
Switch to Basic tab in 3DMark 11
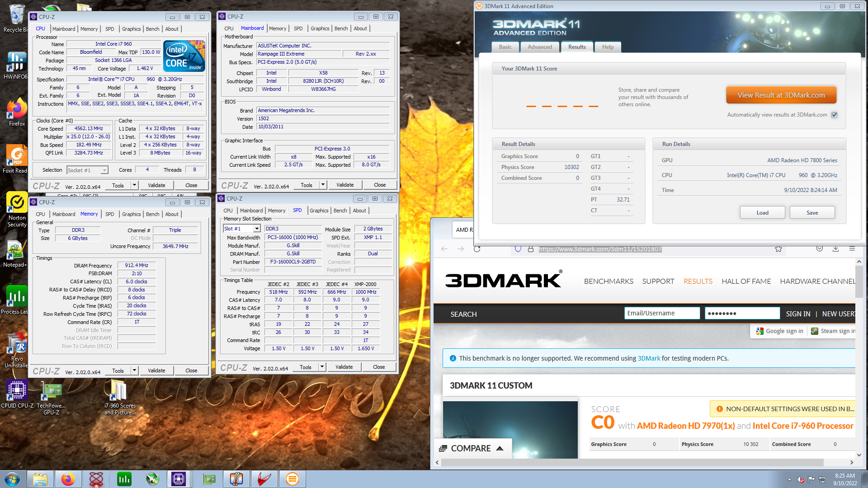tap(505, 47)
